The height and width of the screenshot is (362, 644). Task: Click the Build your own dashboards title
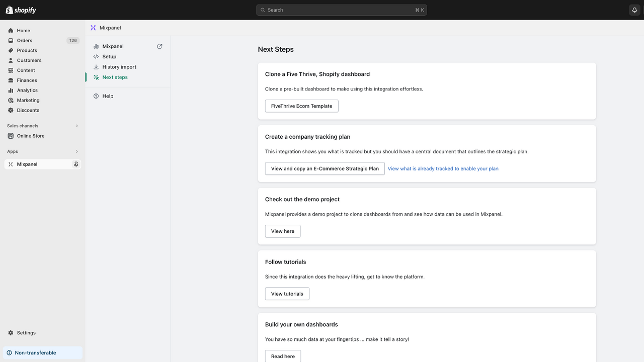pos(301,325)
